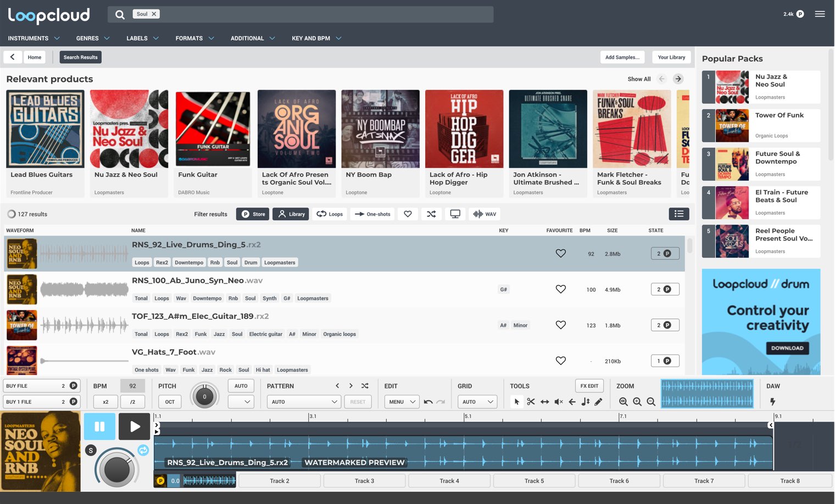Expand the Genres dropdown
This screenshot has width=835, height=504.
point(93,38)
